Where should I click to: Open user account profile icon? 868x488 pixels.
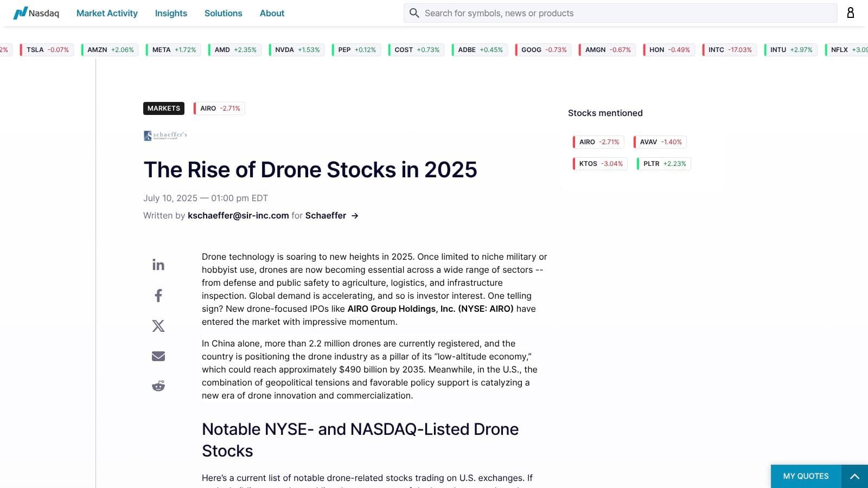tap(850, 13)
